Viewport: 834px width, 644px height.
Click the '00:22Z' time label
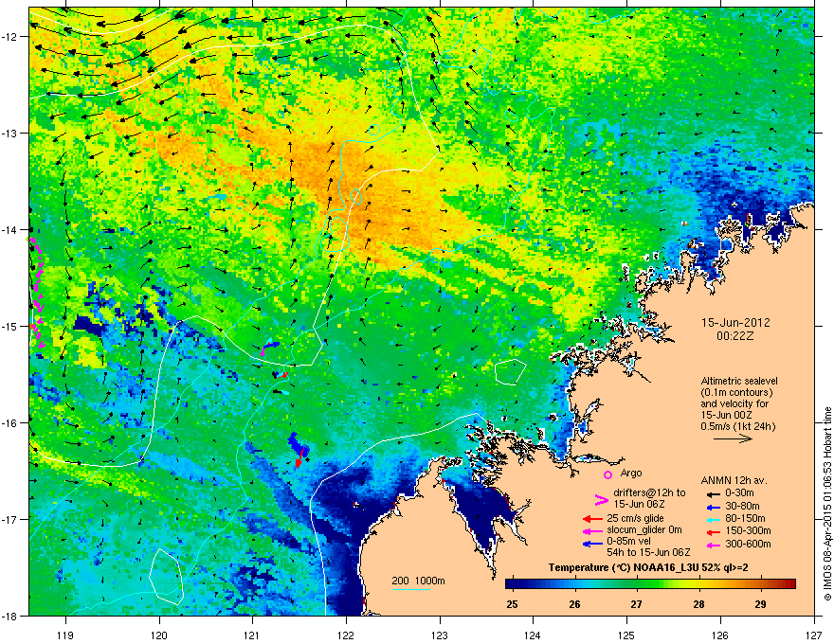coord(735,336)
